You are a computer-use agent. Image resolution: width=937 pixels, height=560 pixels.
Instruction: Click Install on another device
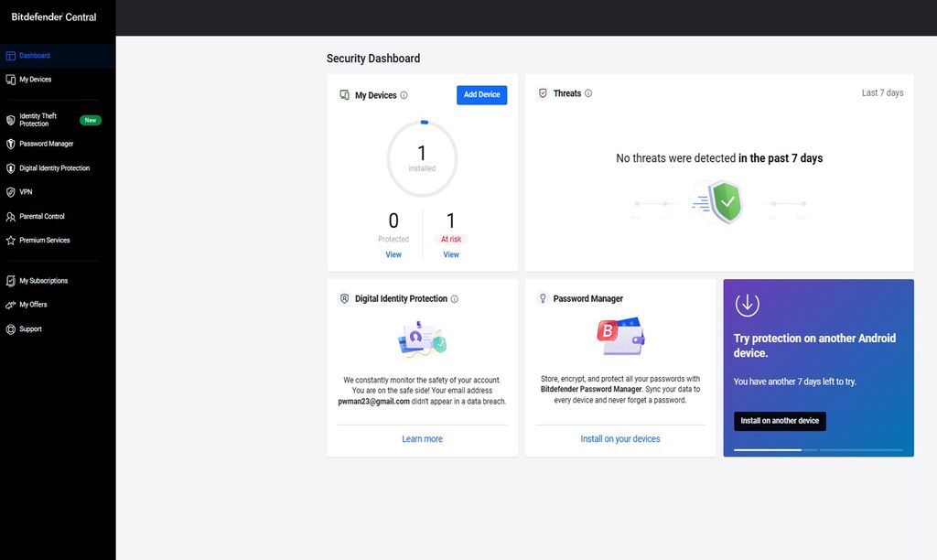click(x=780, y=421)
